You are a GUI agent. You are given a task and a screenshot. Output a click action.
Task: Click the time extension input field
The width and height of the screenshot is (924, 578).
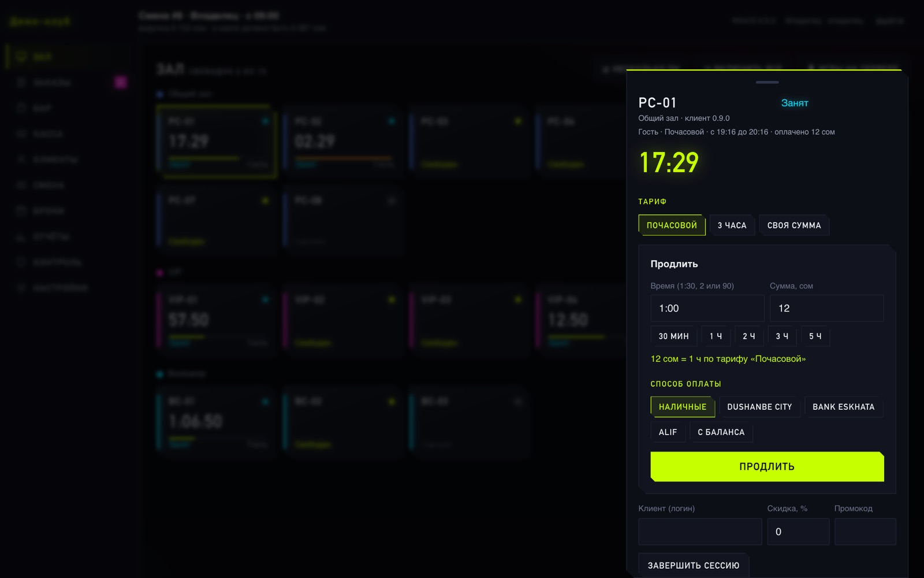(x=707, y=308)
